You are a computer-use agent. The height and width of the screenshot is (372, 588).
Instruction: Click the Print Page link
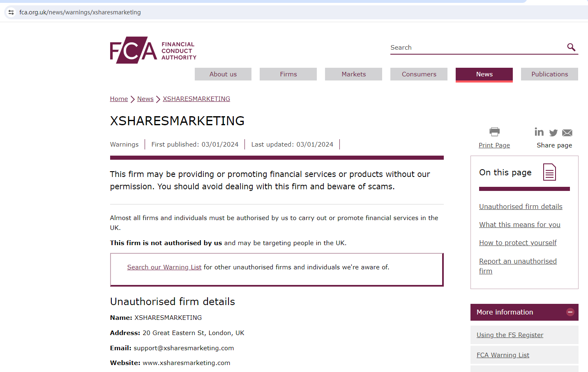[494, 145]
